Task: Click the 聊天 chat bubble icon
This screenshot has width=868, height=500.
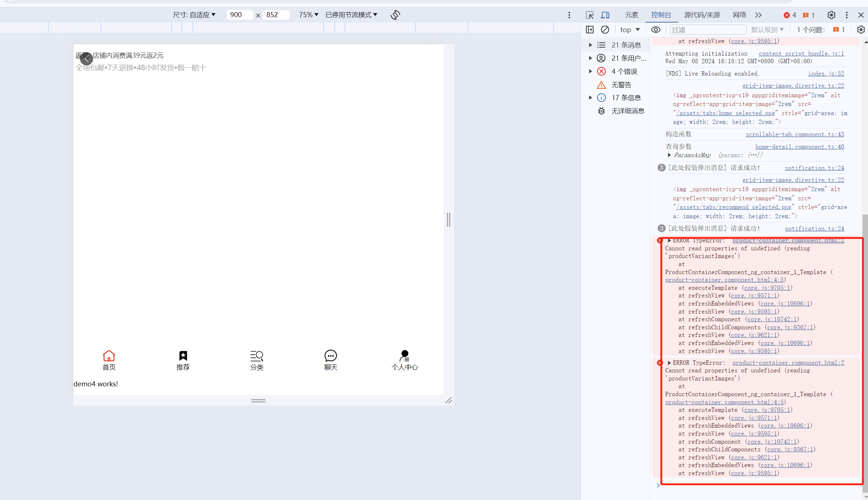Action: 330,356
